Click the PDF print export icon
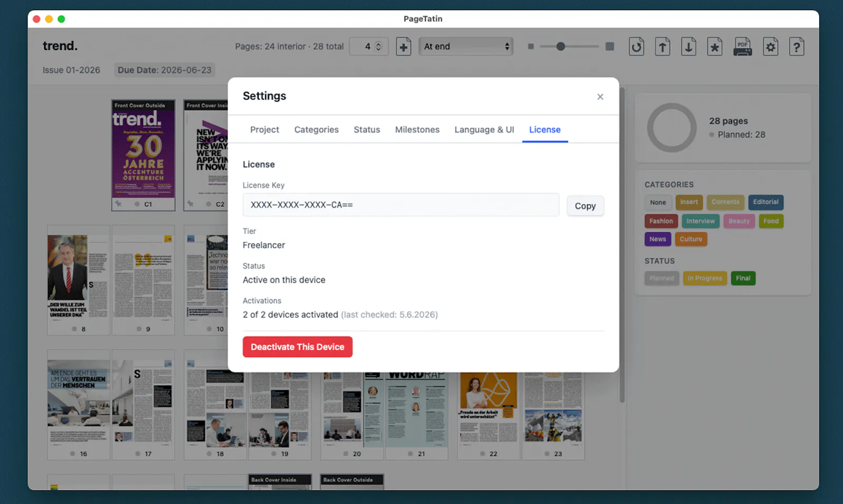This screenshot has width=843, height=504. coord(742,47)
